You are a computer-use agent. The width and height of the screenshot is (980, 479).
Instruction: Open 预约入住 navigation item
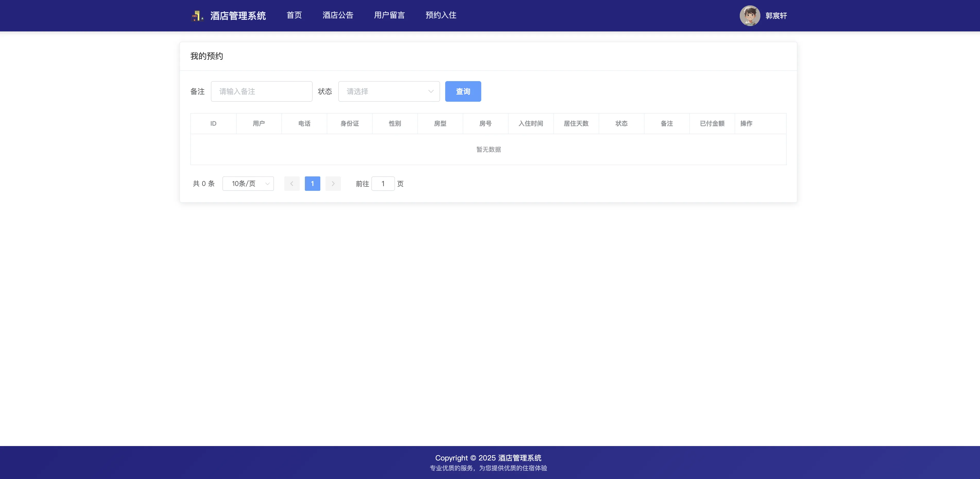[441, 15]
